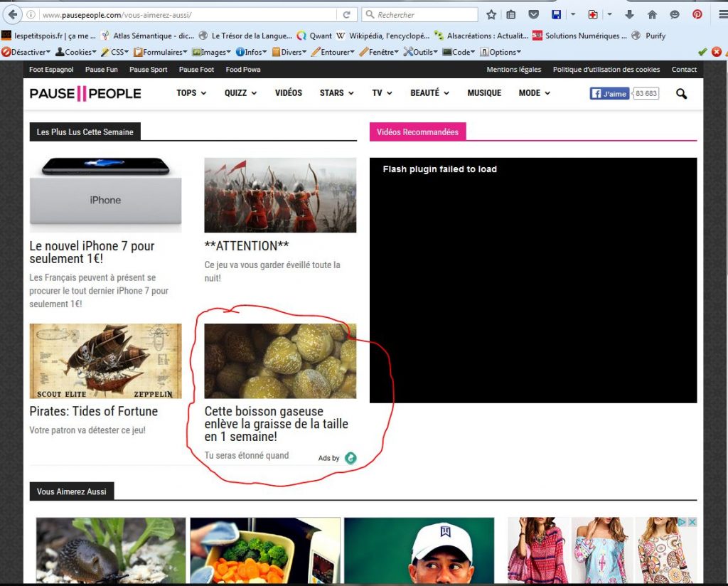Reload the page with the refresh icon
This screenshot has height=586, width=728.
coord(346,14)
